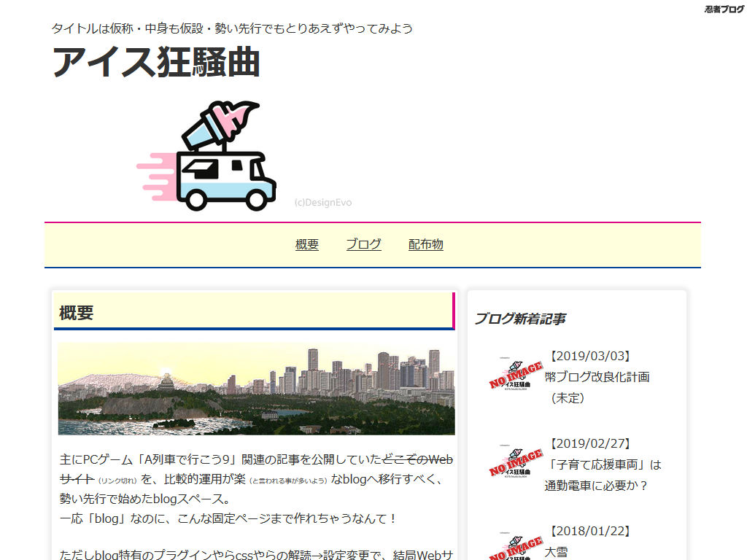Screen dimensions: 747x560
Task: Click the date 【2019/03/03】
Action: click(590, 356)
